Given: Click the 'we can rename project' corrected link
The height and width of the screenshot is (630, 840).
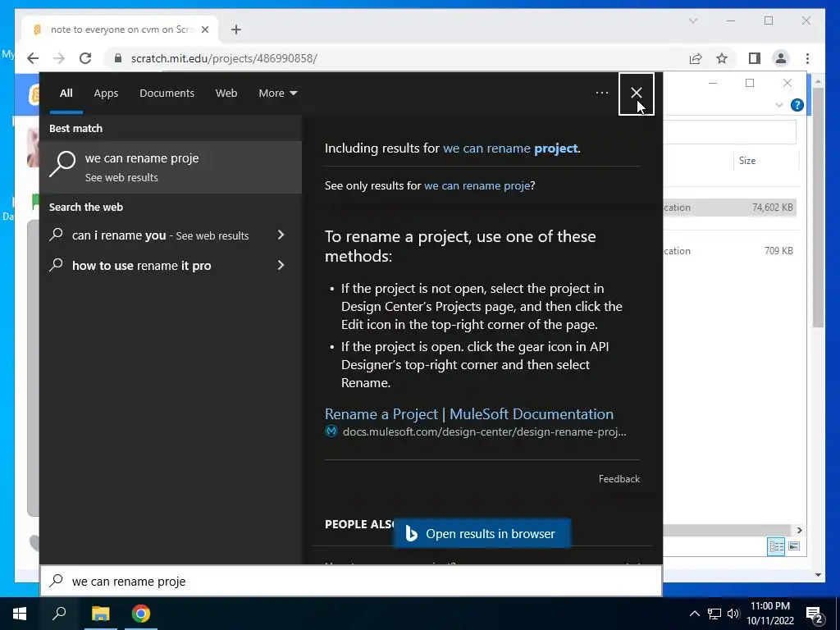Looking at the screenshot, I should tap(510, 148).
